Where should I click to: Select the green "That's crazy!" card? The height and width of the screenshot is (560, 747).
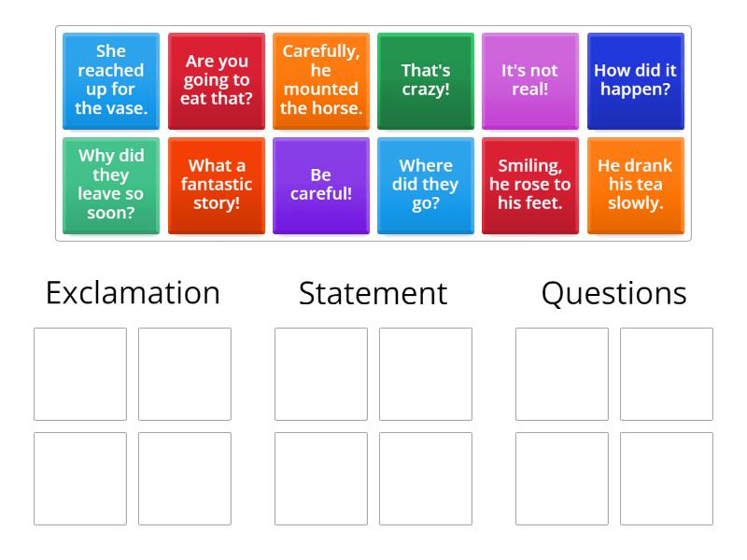click(425, 80)
